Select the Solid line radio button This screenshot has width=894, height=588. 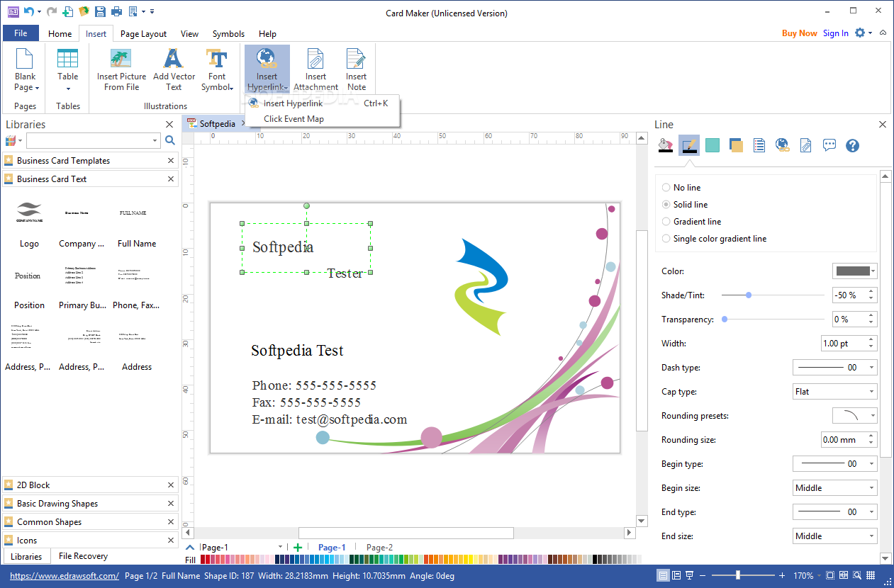[x=666, y=205]
